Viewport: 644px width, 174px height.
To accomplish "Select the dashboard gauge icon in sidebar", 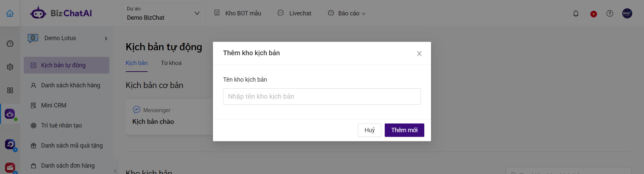I will click(x=10, y=43).
